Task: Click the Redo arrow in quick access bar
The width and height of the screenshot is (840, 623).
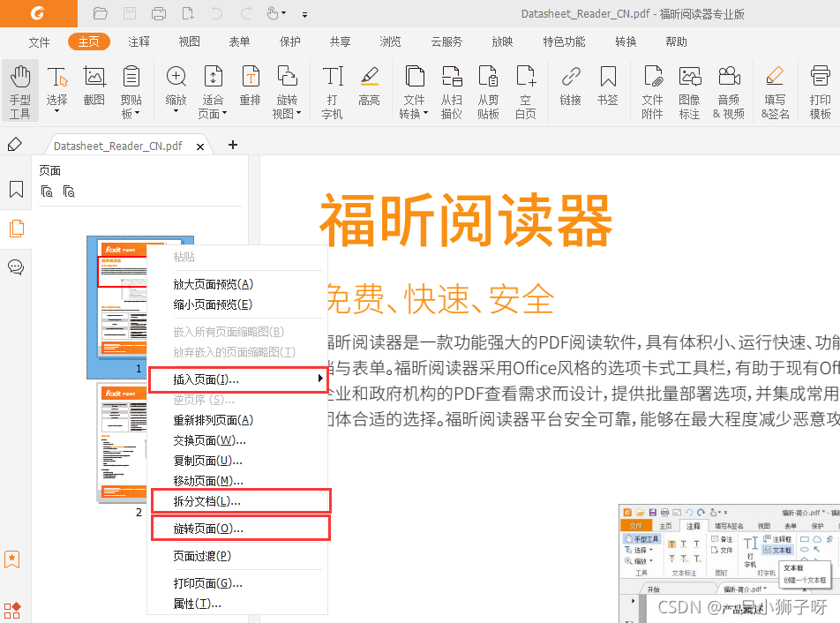Action: point(246,13)
